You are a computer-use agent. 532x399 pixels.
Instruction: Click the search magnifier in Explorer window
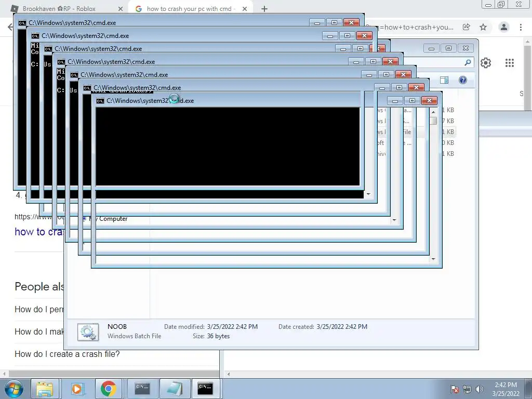pyautogui.click(x=468, y=62)
